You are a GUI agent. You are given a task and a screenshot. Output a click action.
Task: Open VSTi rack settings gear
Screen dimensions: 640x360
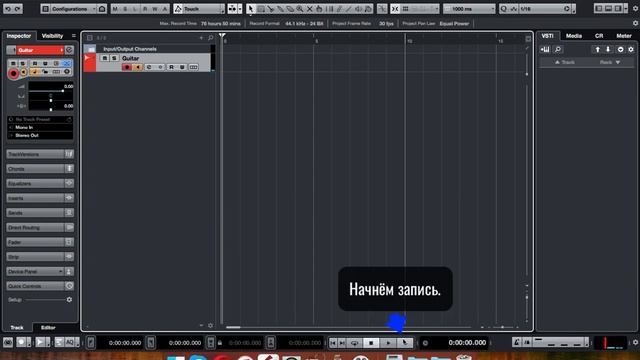pos(631,49)
